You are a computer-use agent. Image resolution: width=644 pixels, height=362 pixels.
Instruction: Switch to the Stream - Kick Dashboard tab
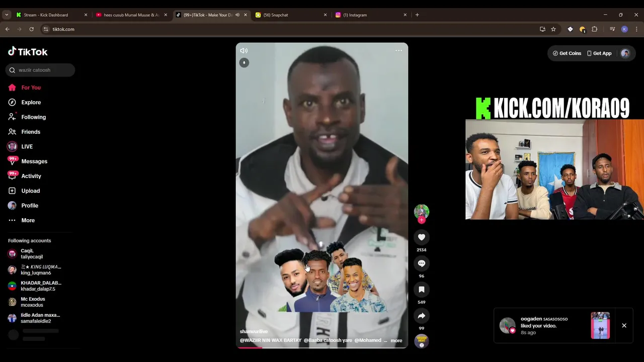(x=52, y=15)
